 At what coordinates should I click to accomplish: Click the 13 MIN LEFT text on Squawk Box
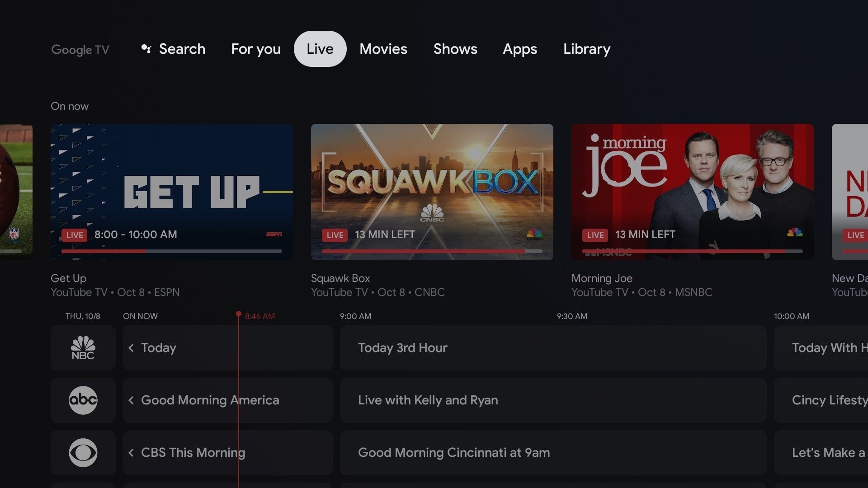pyautogui.click(x=385, y=235)
